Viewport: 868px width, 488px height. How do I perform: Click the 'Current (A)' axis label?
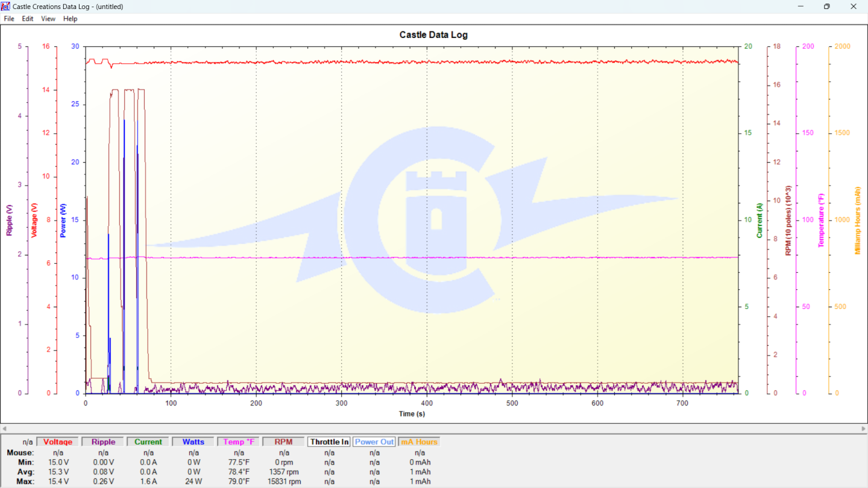click(x=759, y=220)
